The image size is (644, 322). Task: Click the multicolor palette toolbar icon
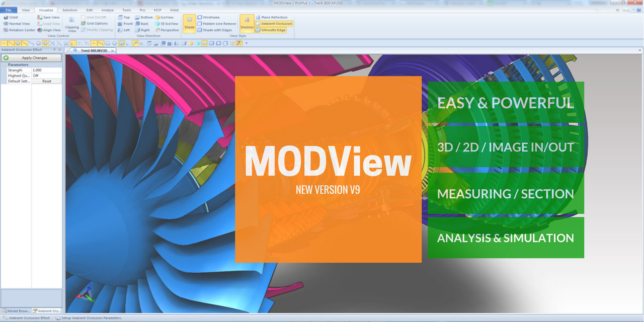pyautogui.click(x=239, y=43)
